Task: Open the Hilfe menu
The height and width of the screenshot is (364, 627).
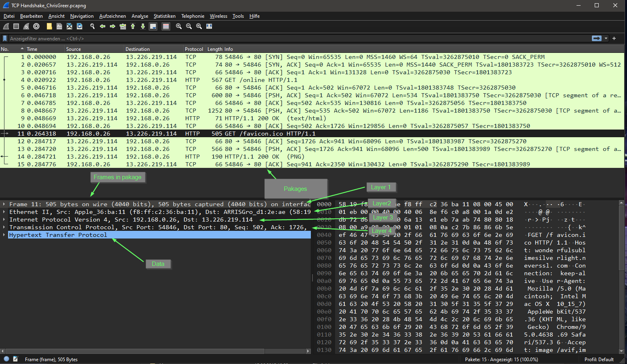Action: [255, 16]
